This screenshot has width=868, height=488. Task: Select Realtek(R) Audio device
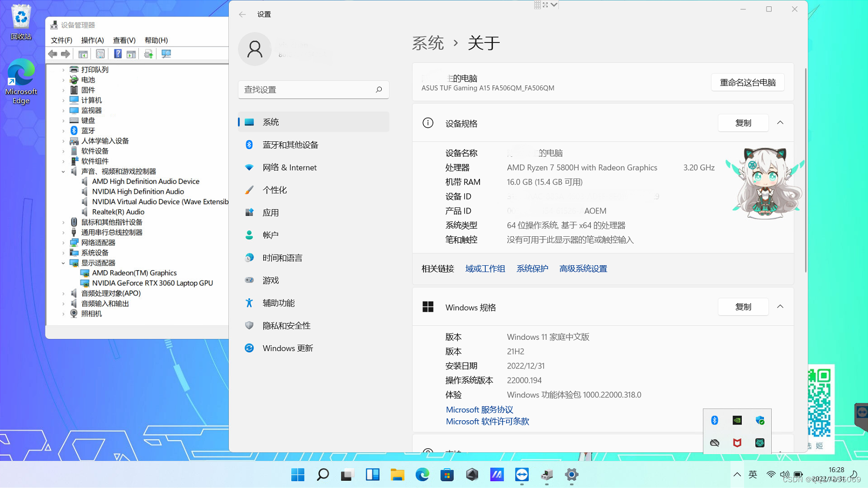(118, 212)
